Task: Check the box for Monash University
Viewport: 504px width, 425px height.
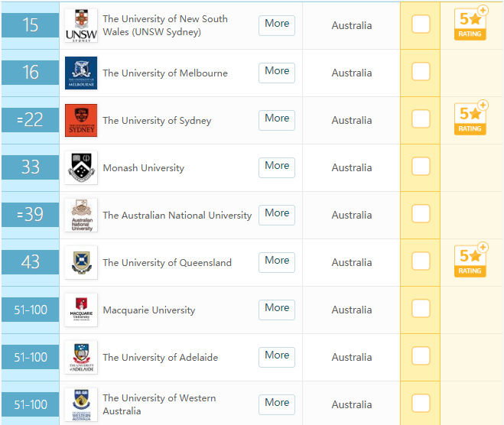Action: [421, 167]
